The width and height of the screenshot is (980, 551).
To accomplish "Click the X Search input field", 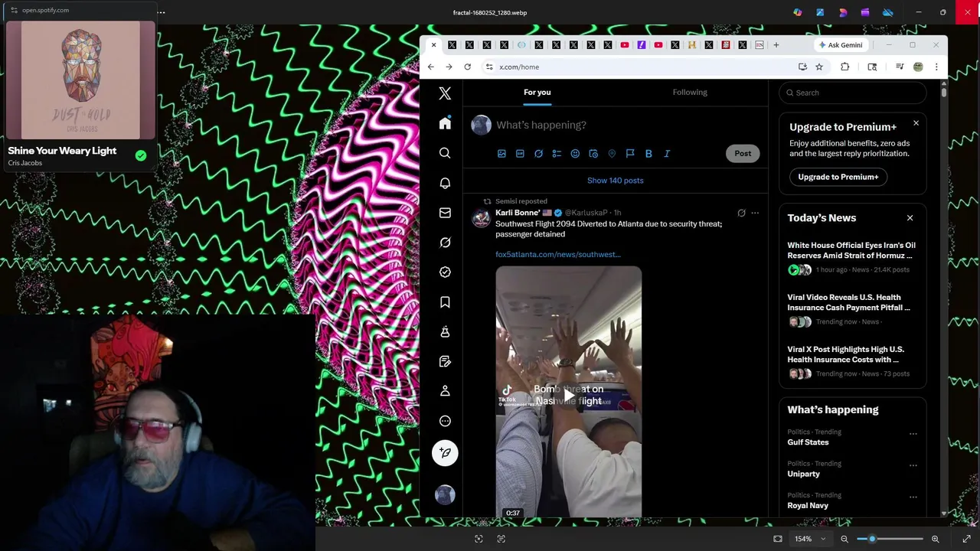I will [853, 93].
